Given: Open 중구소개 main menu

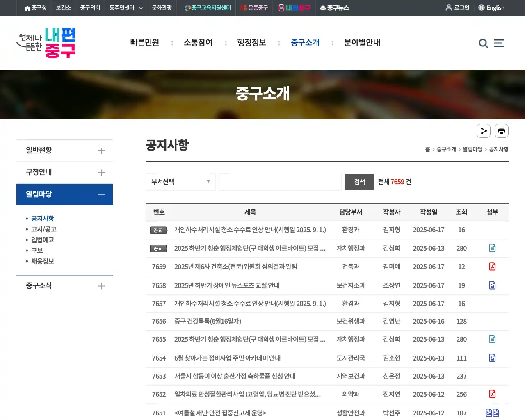Looking at the screenshot, I should coord(305,43).
